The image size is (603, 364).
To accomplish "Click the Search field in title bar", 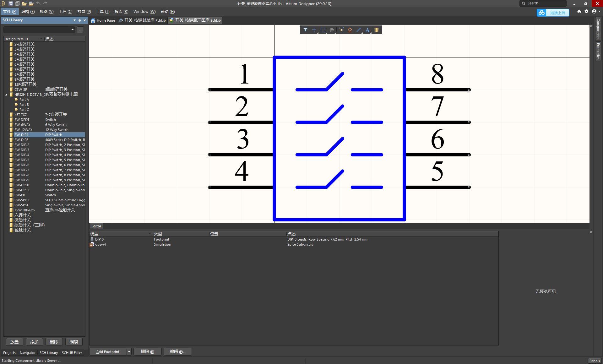I will pos(543,3).
